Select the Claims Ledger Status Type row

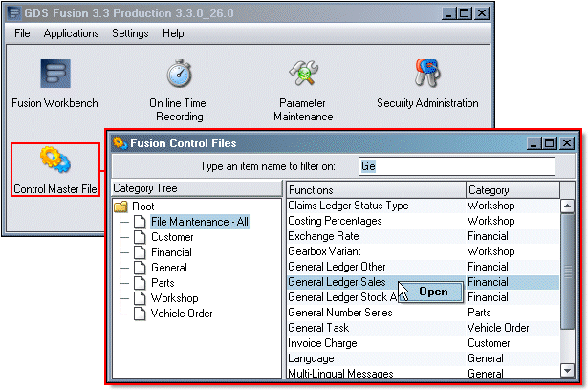[x=423, y=206]
